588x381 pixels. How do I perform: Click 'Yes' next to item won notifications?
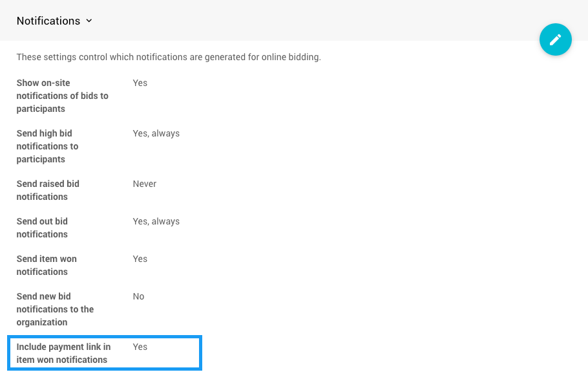(x=140, y=259)
